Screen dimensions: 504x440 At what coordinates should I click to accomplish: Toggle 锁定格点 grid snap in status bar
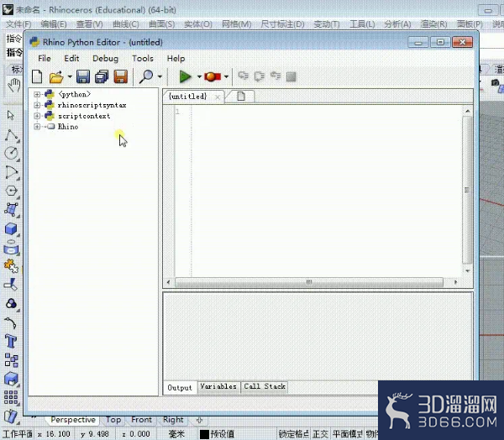(x=293, y=434)
